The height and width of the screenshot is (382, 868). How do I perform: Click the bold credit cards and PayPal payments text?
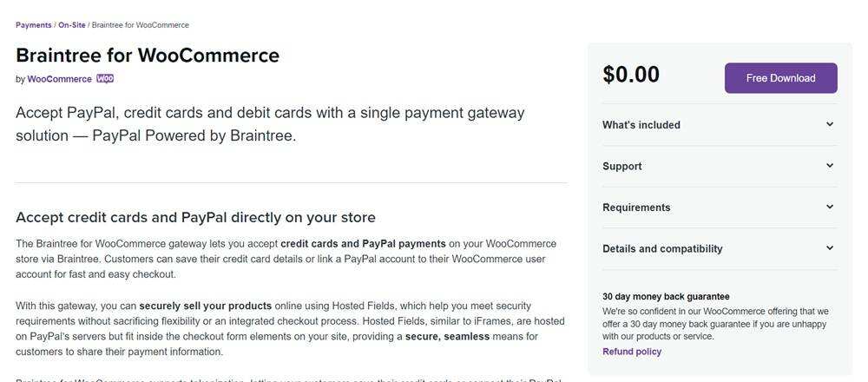[363, 244]
